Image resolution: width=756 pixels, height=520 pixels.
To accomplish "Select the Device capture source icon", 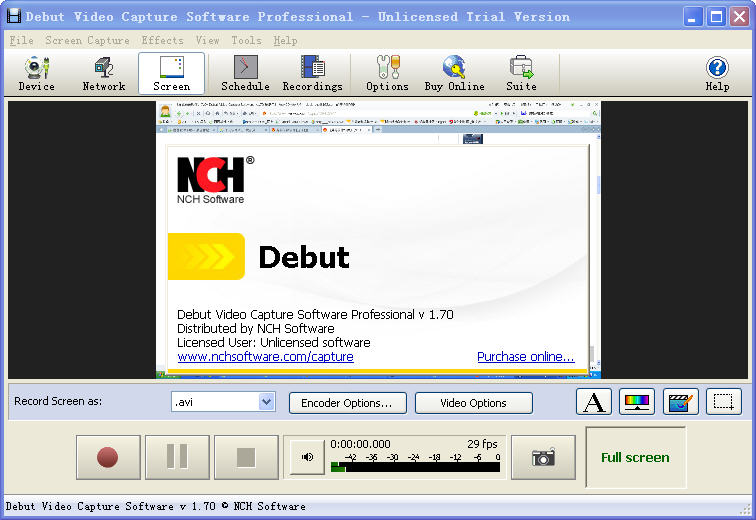I will [37, 73].
